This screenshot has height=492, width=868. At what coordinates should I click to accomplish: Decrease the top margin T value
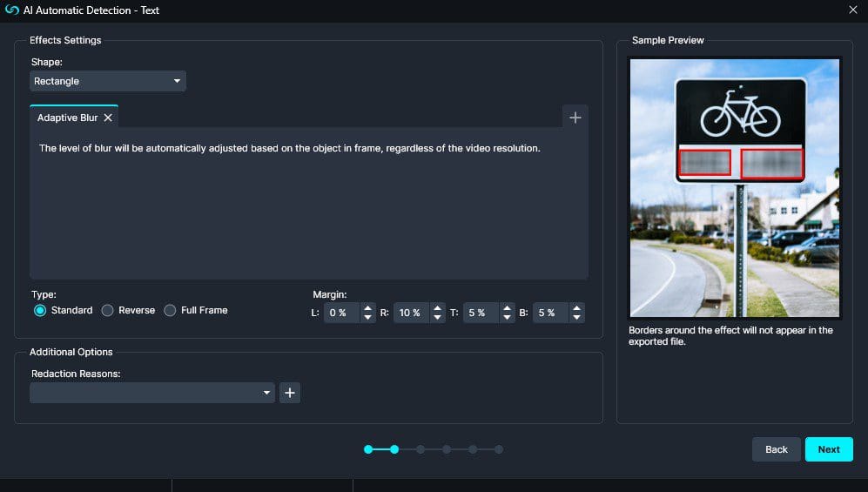[507, 318]
